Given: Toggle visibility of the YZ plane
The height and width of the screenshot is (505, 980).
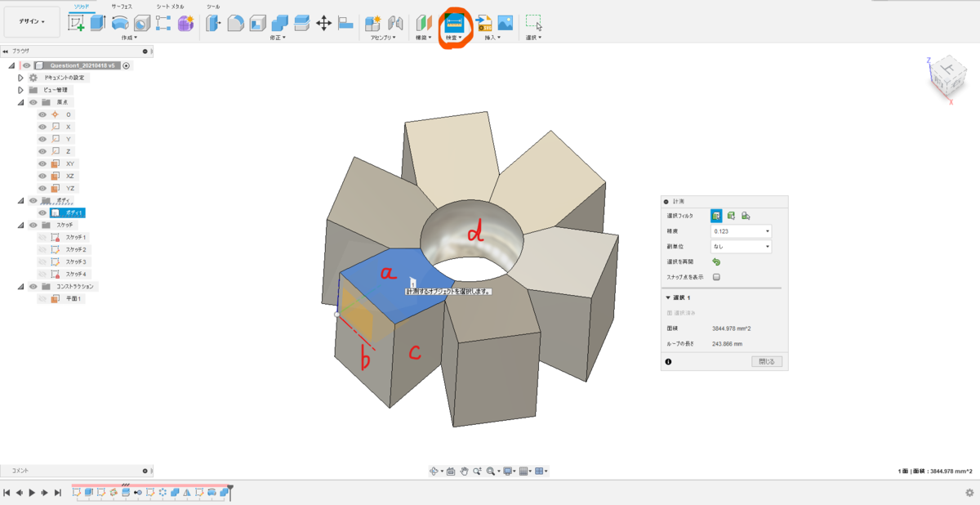Looking at the screenshot, I should [x=42, y=188].
